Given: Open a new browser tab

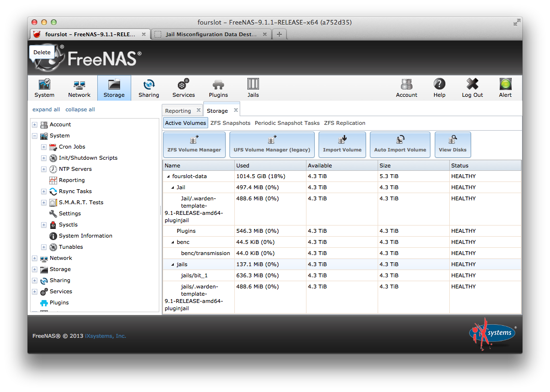Looking at the screenshot, I should [279, 34].
